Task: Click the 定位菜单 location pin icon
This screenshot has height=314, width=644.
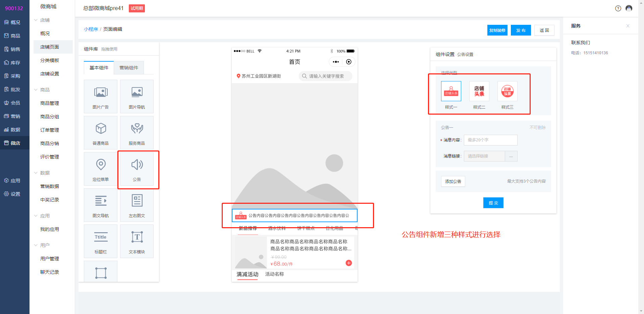Action: tap(101, 165)
